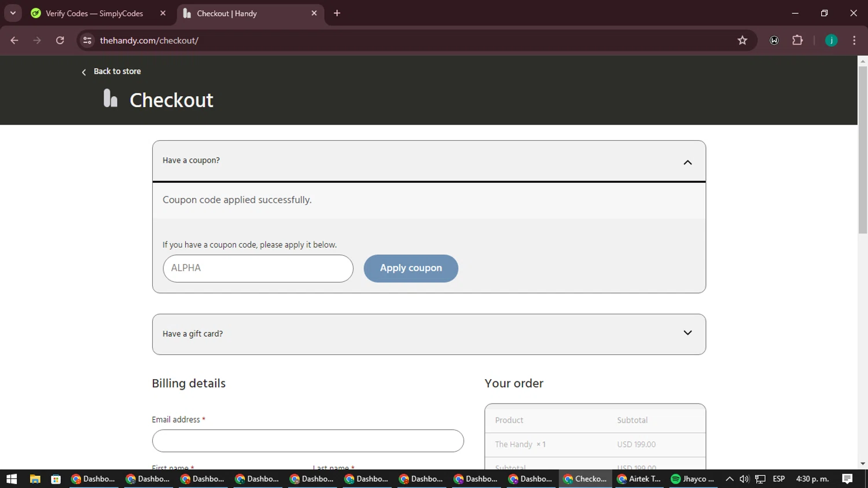Close the Checkout Handy tab
868x488 pixels.
[314, 13]
